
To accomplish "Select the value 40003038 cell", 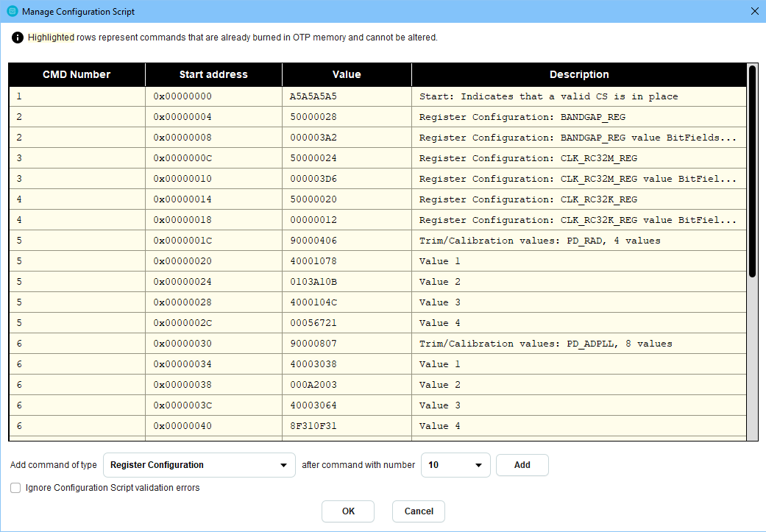I will (347, 364).
